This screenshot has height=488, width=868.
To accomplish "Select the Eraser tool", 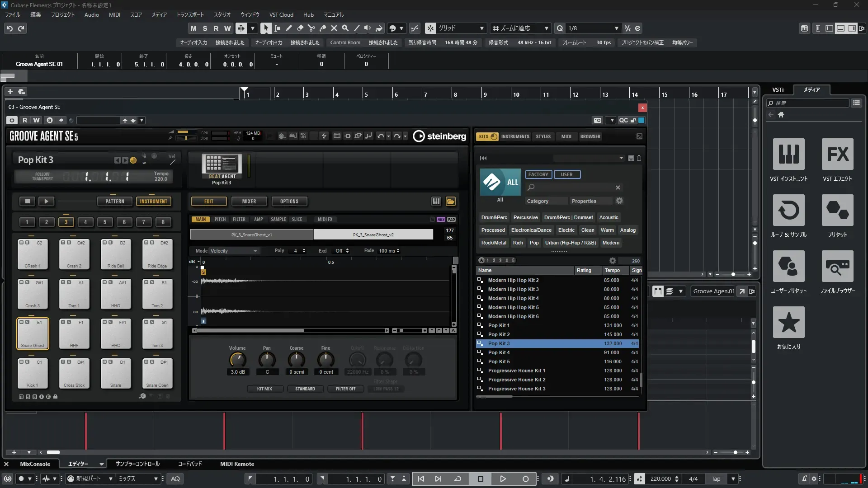I will click(x=300, y=28).
